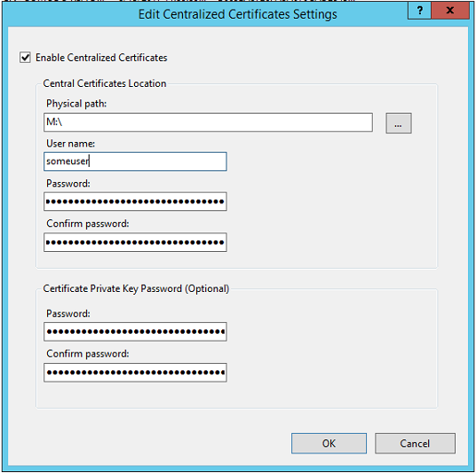Viewport: 476px width, 473px height.
Task: Focus the User name field containing someuser
Action: 135,162
